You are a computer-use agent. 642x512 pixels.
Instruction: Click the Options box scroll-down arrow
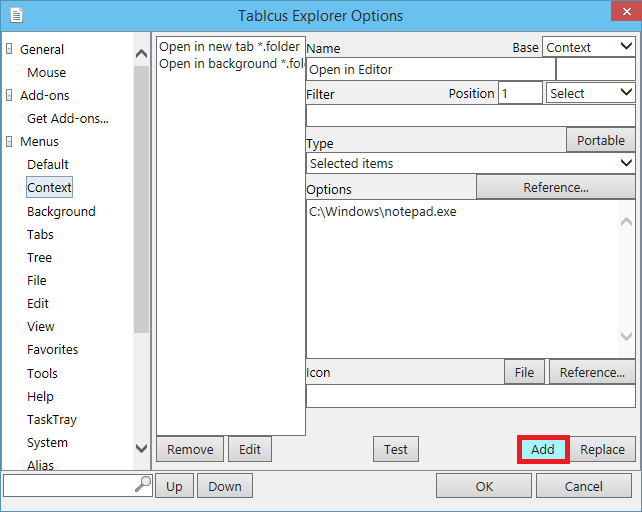pyautogui.click(x=626, y=337)
